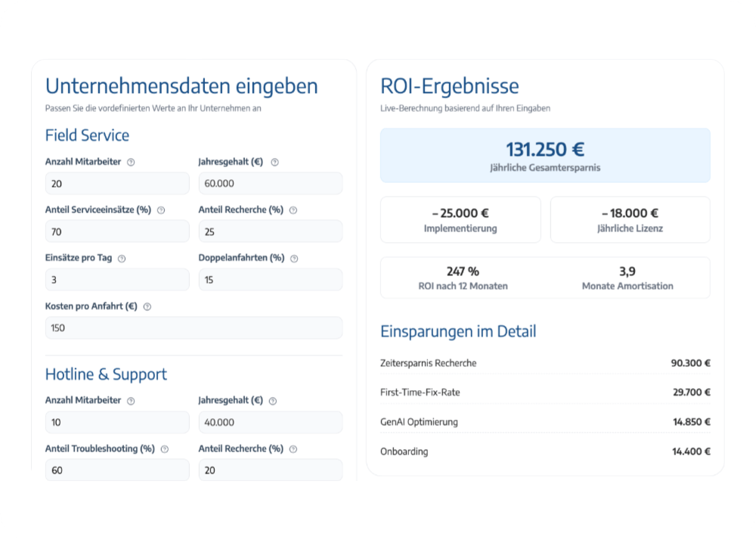Focus the Field Service Anzahl Mitarbeiter field
Viewport: 756px width, 540px height.
click(117, 184)
